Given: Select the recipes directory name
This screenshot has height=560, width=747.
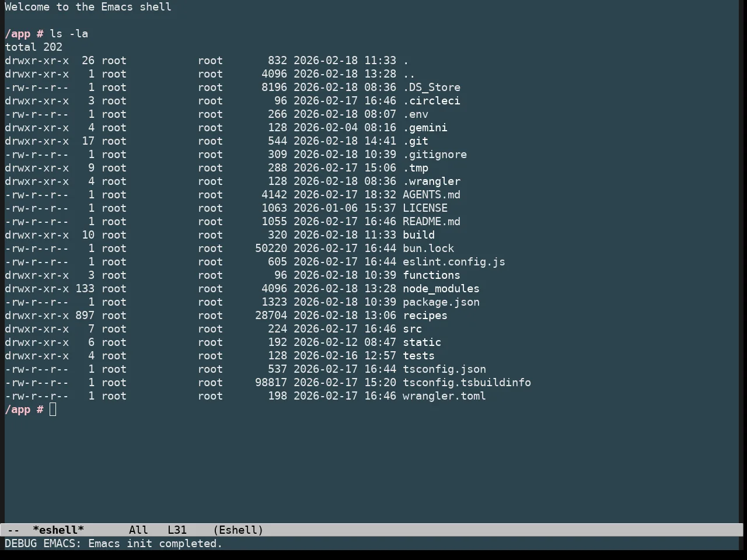Looking at the screenshot, I should [425, 316].
